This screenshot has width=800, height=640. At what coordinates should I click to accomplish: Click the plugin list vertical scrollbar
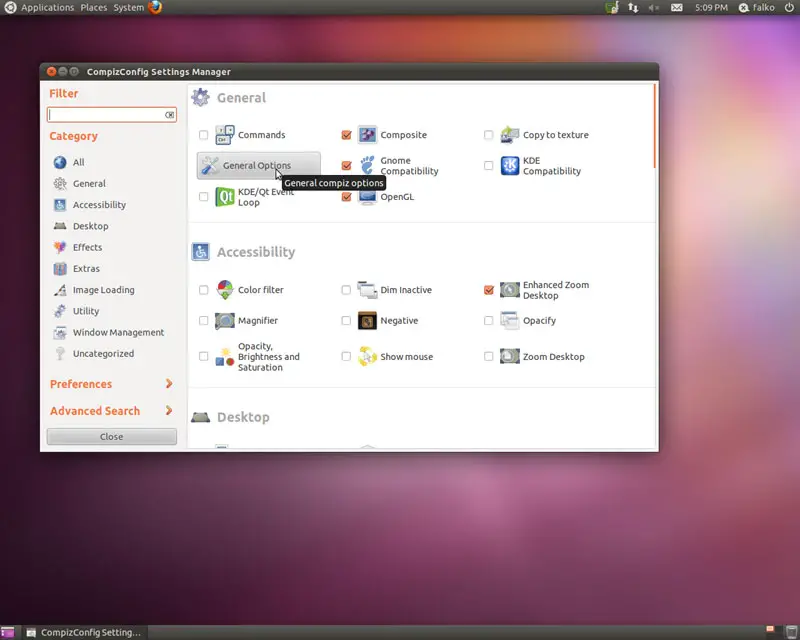point(655,126)
